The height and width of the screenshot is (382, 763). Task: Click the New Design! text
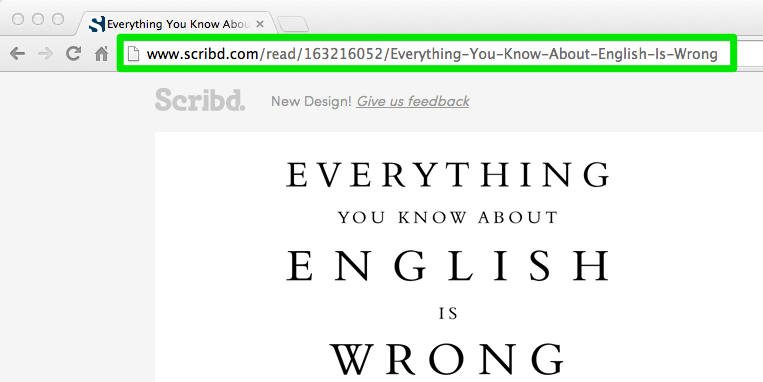click(311, 101)
